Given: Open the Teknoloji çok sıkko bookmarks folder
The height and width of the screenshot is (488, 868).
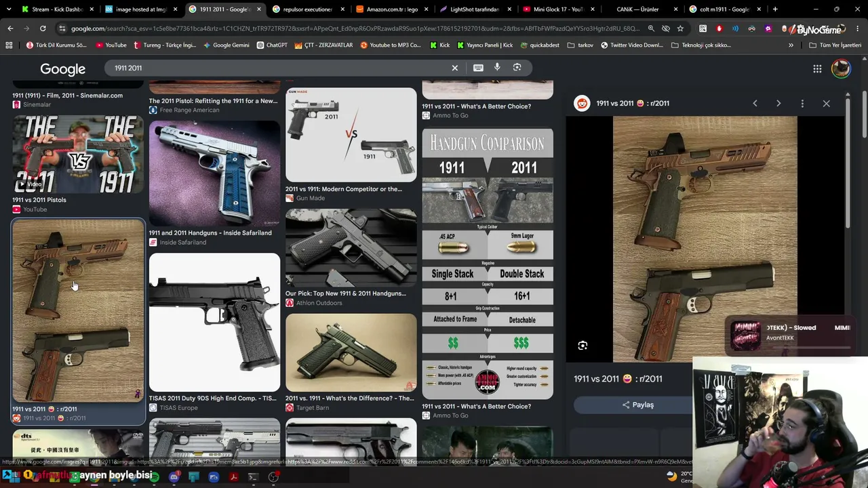Looking at the screenshot, I should coord(701,45).
